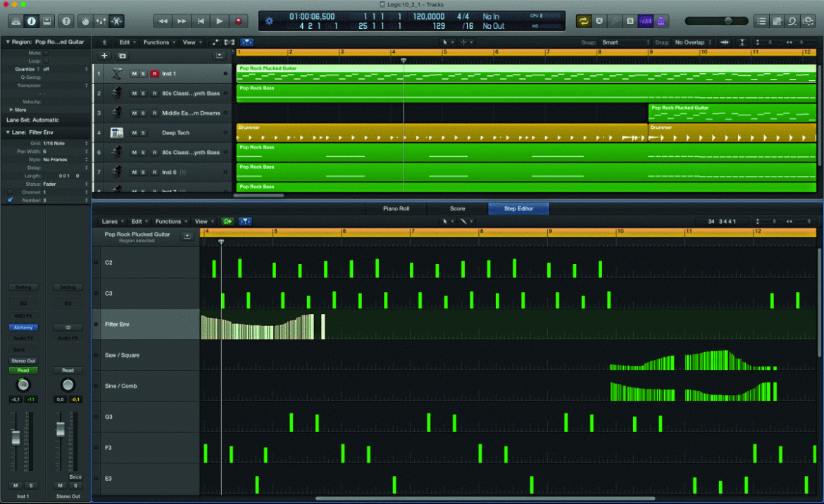Record-enable the Inst 1 track

click(154, 74)
